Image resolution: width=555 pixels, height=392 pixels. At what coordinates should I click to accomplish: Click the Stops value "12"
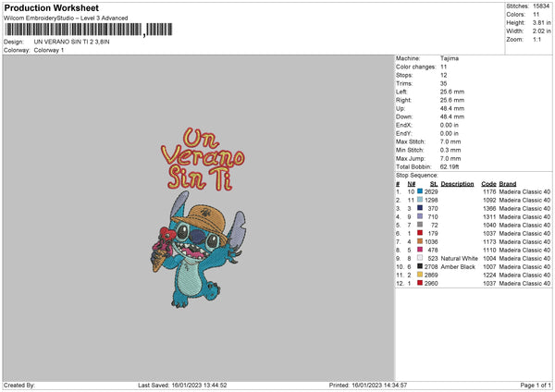pyautogui.click(x=443, y=76)
